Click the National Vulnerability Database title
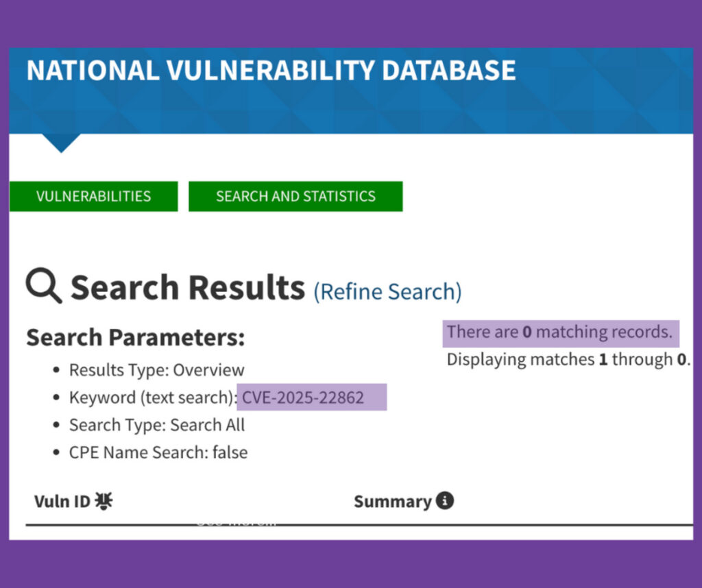Screen dimensions: 702x588 [271, 71]
